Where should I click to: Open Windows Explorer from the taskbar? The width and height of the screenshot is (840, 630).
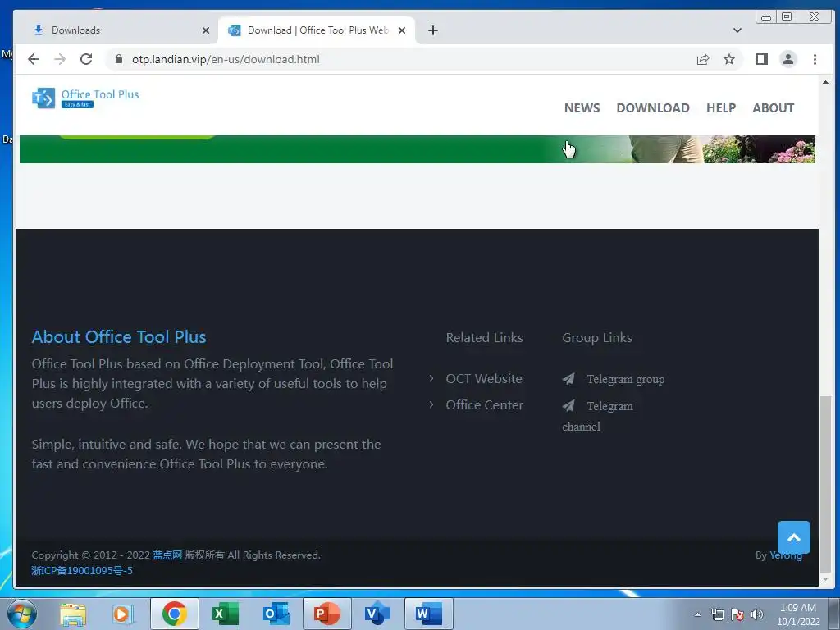click(73, 614)
